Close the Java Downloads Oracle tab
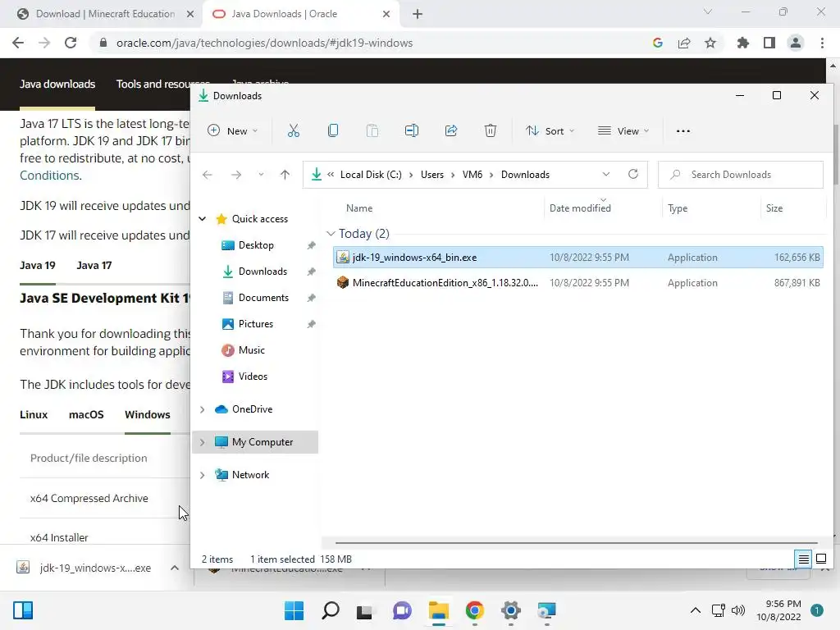Image resolution: width=840 pixels, height=630 pixels. pyautogui.click(x=386, y=14)
